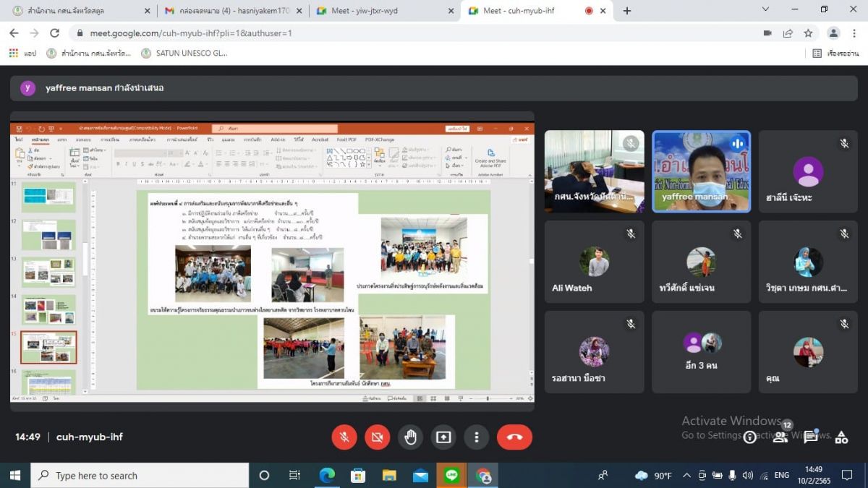
Task: Open the SATUN UNESCO bookmark
Action: tap(184, 53)
